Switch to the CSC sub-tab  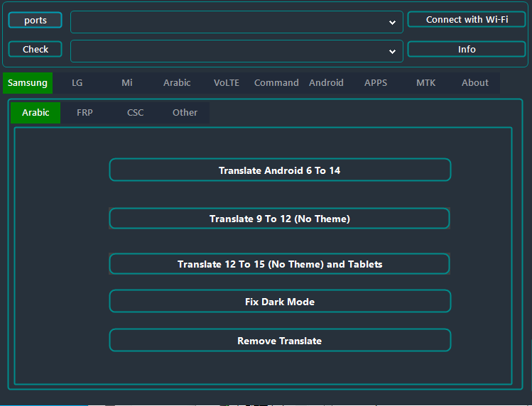click(135, 113)
